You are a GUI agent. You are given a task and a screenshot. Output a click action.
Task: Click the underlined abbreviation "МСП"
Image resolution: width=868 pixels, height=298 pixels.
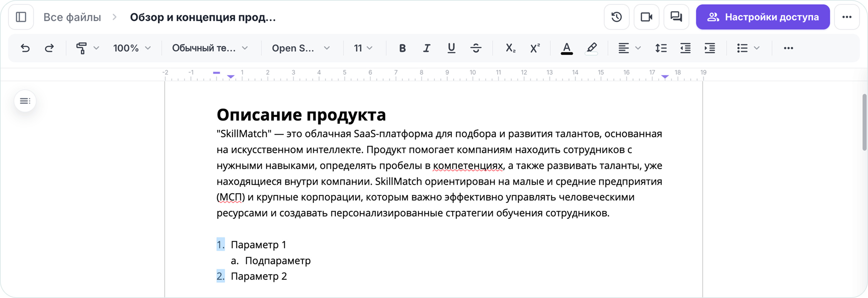click(x=231, y=197)
